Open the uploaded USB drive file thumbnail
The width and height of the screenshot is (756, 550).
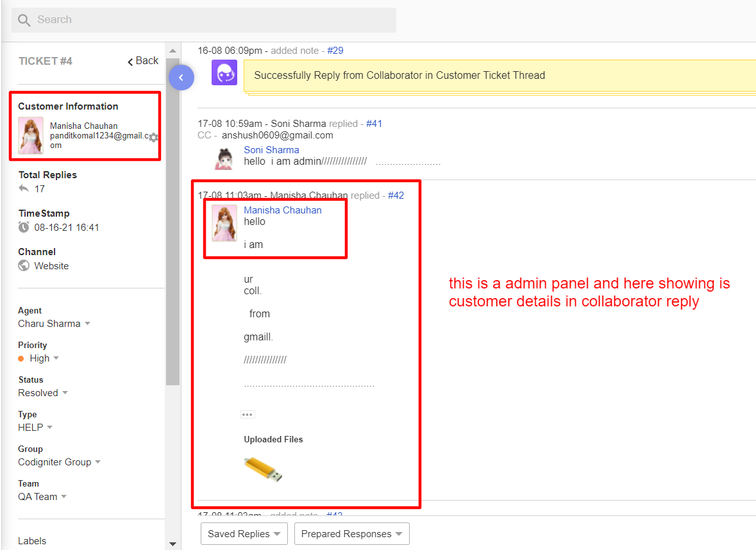pos(264,469)
